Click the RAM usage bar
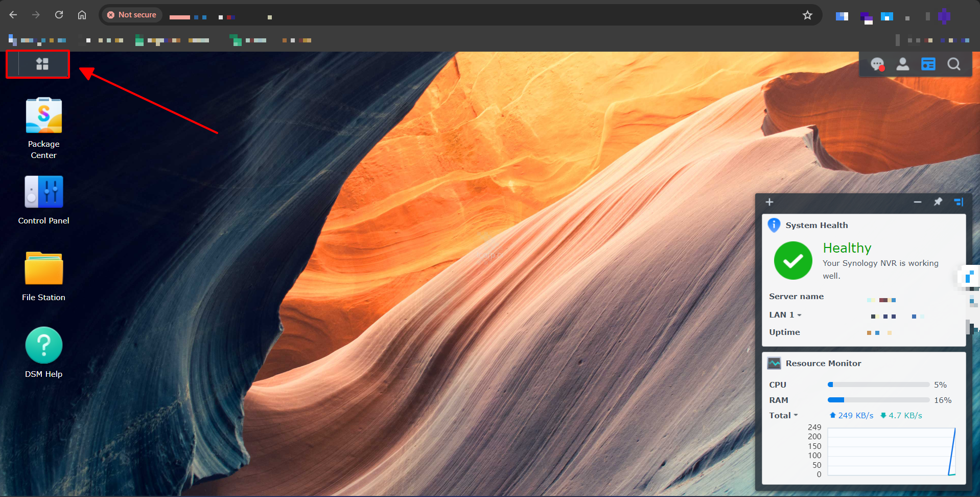The height and width of the screenshot is (497, 980). (878, 400)
